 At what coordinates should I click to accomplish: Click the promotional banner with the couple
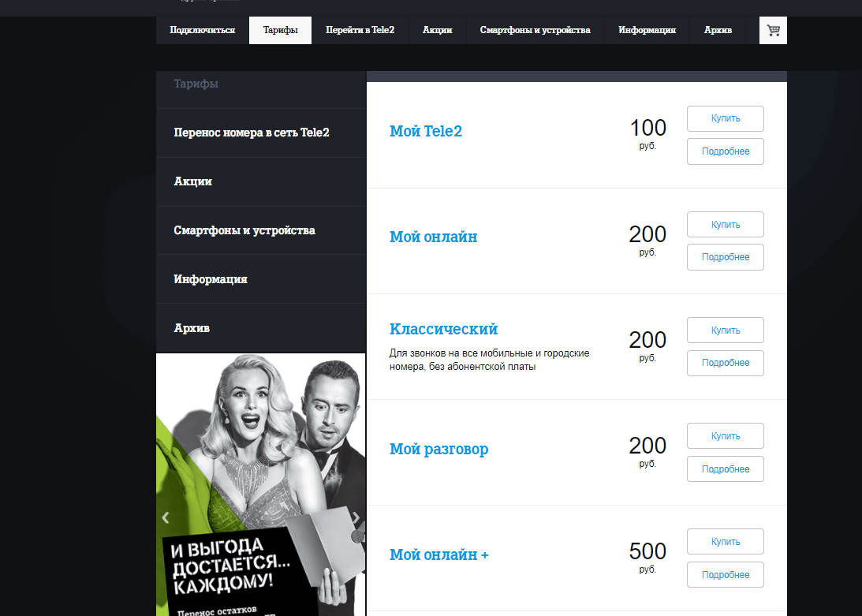[x=260, y=484]
